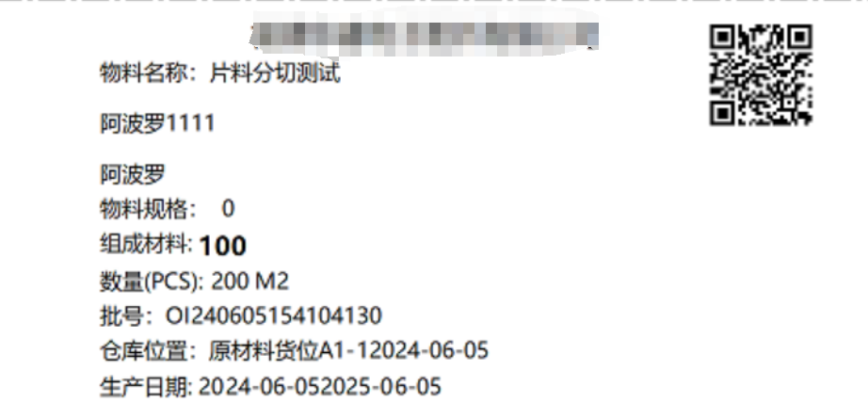Image resolution: width=868 pixels, height=419 pixels.
Task: Click the 生产日期 label
Action: click(144, 386)
